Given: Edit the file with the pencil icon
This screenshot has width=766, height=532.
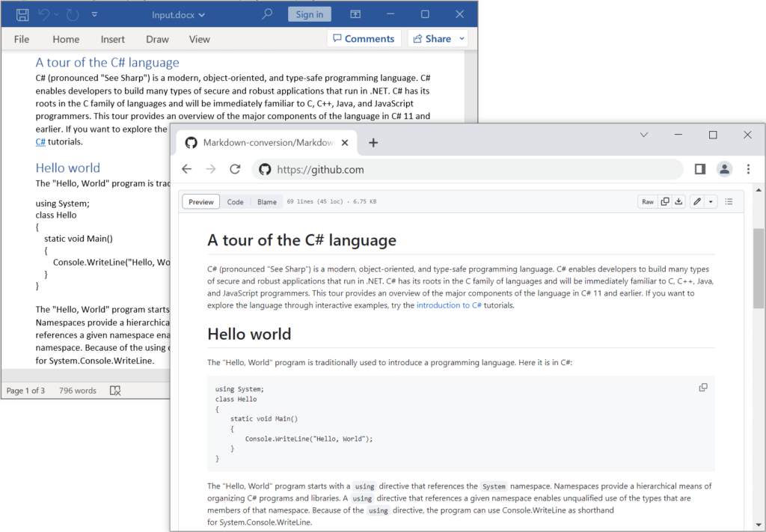Looking at the screenshot, I should [697, 201].
